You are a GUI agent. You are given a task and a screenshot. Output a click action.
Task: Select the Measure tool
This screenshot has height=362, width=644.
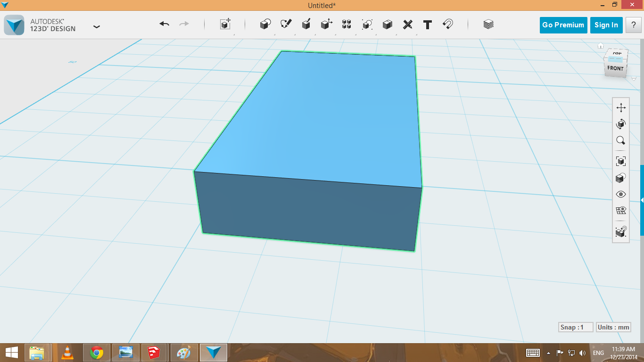pyautogui.click(x=408, y=25)
